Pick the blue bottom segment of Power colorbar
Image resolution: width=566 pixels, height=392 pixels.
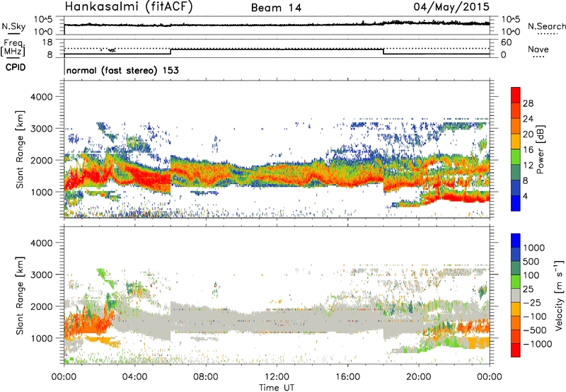pos(516,203)
